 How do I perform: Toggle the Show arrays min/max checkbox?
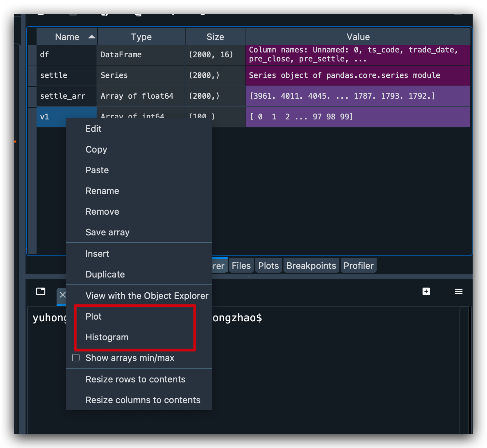click(76, 358)
